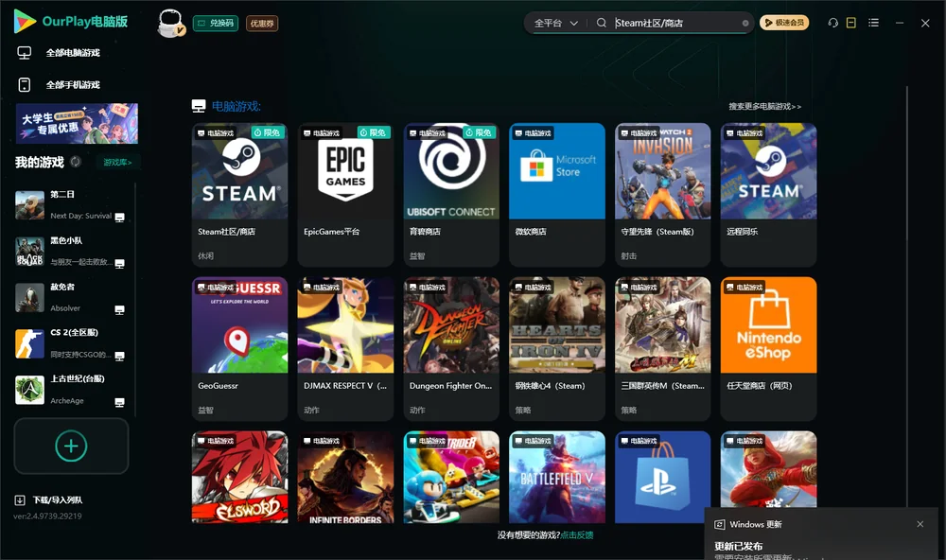Open the customer service headset icon
Viewport: 946px width, 560px height.
[832, 23]
